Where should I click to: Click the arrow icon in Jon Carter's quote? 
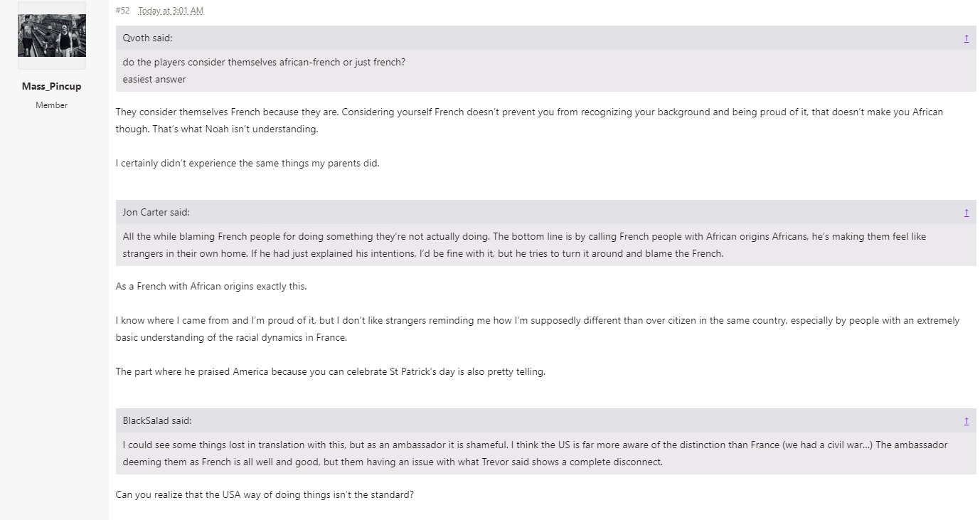(966, 212)
